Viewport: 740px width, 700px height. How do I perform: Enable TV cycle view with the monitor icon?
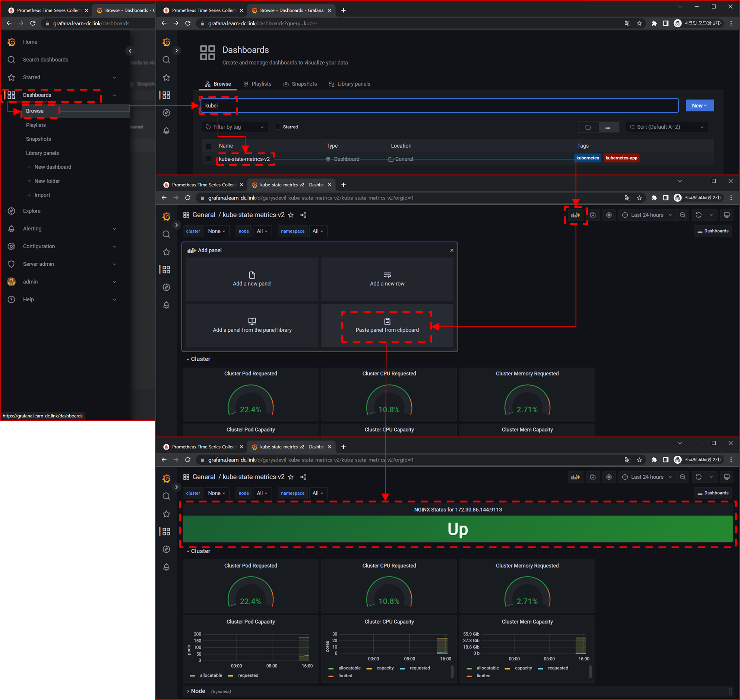tap(727, 215)
